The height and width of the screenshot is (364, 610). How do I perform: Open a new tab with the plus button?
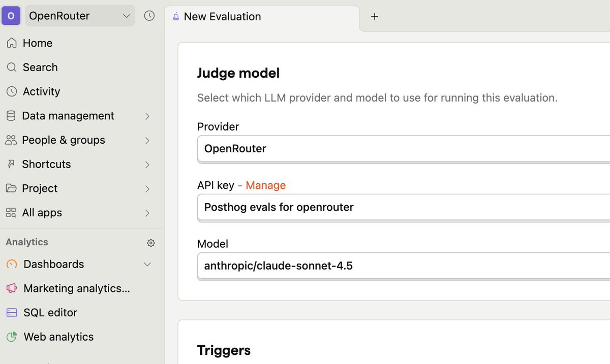[x=375, y=16]
